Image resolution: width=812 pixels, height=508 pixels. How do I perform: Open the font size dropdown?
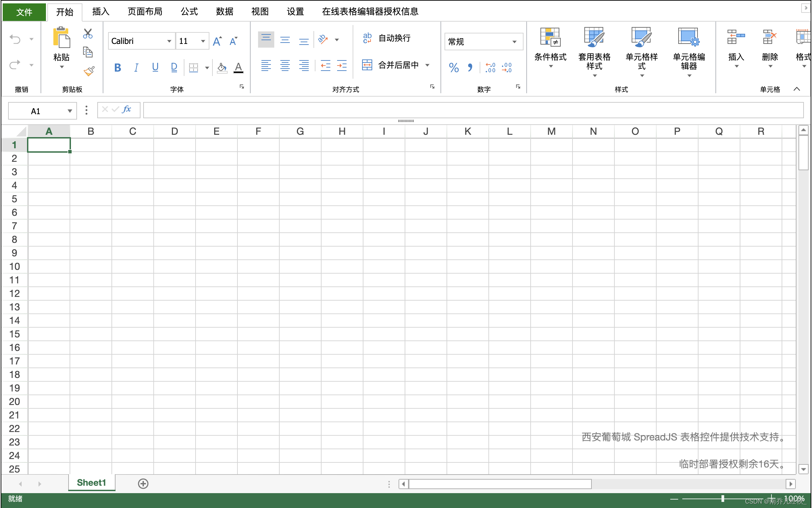(x=202, y=41)
